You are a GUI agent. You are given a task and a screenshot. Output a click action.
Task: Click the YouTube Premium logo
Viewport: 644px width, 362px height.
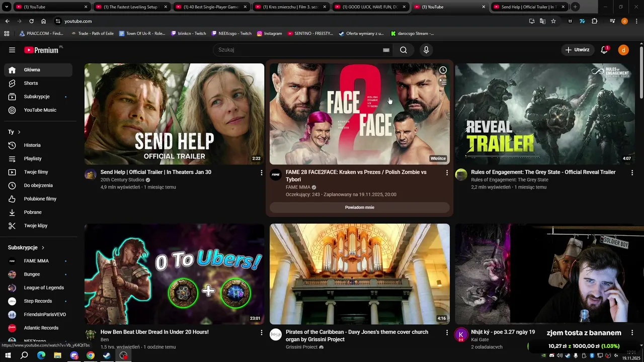(42, 50)
